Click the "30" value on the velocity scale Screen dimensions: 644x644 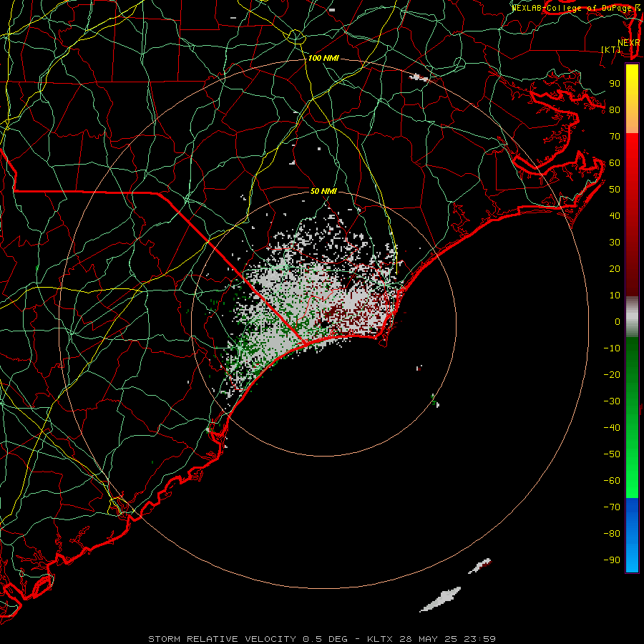[x=615, y=243]
